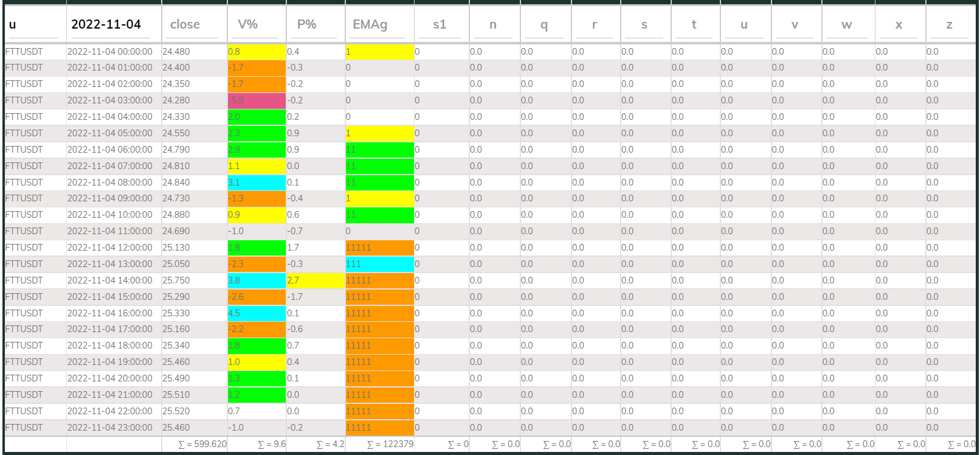Click the close price cell 25.750

193,280
